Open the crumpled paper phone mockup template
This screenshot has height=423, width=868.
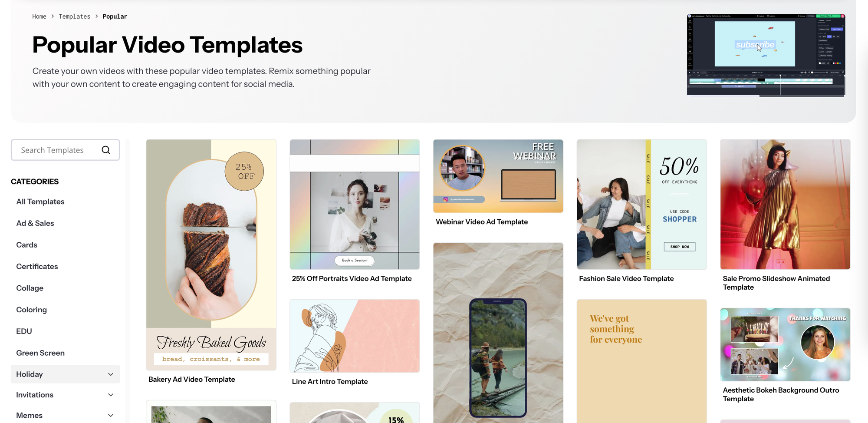[498, 333]
